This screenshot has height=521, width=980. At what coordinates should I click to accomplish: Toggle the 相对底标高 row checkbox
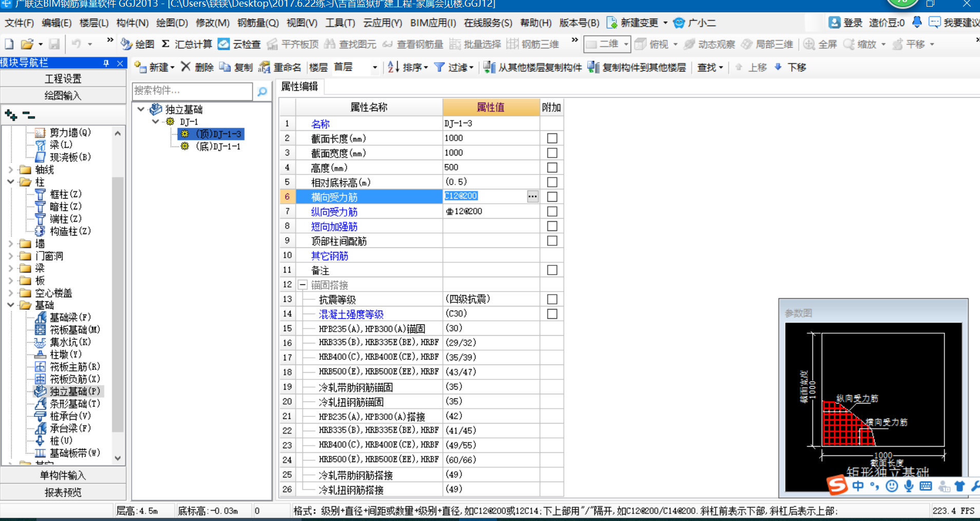coord(552,182)
